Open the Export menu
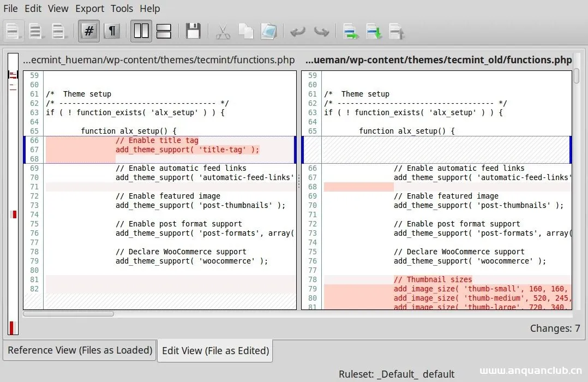This screenshot has width=588, height=382. (89, 8)
